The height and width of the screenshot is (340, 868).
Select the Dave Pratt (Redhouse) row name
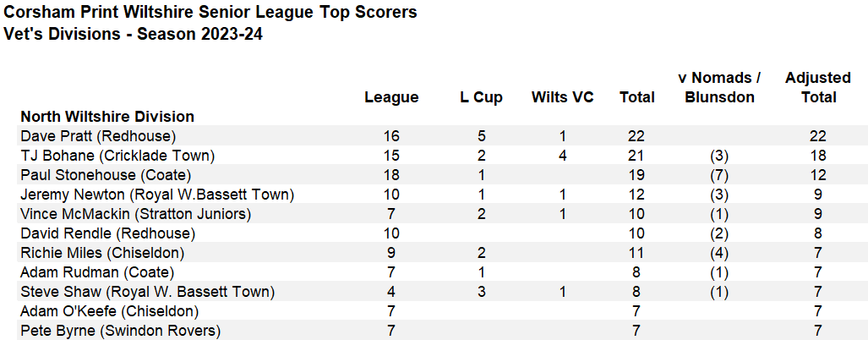tap(98, 136)
